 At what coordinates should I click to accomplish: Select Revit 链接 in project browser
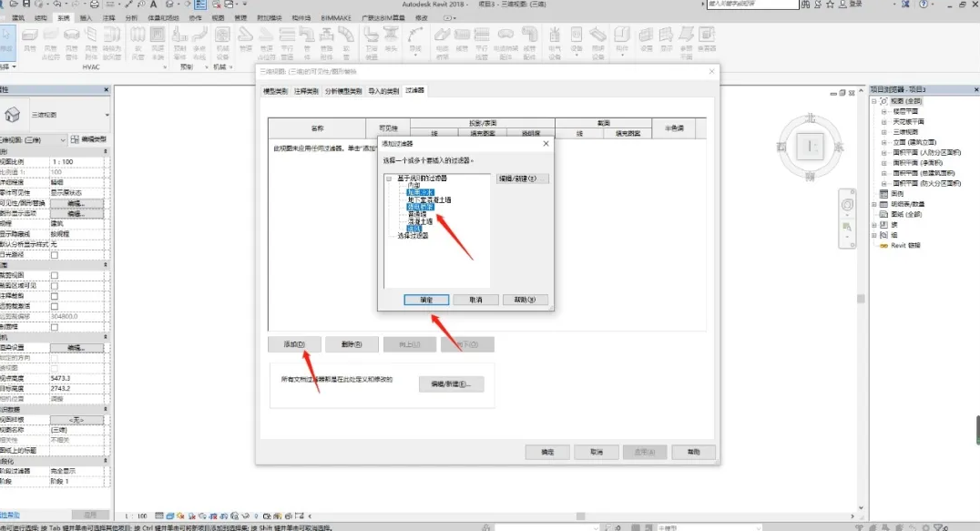coord(905,246)
